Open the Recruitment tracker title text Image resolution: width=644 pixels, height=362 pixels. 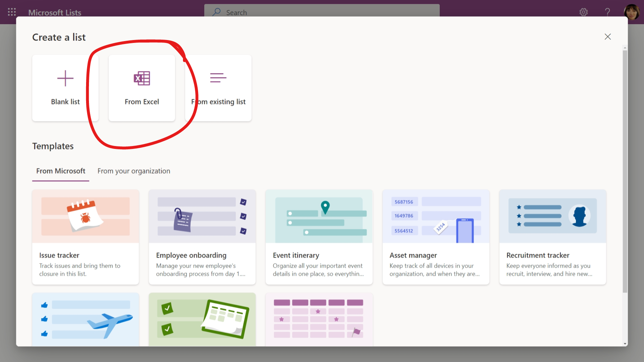(538, 255)
